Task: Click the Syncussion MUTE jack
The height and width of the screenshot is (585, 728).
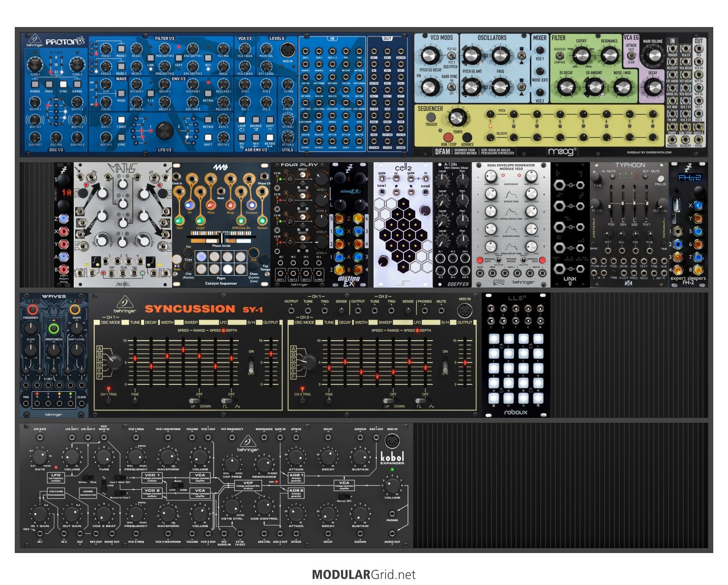Action: pyautogui.click(x=441, y=311)
